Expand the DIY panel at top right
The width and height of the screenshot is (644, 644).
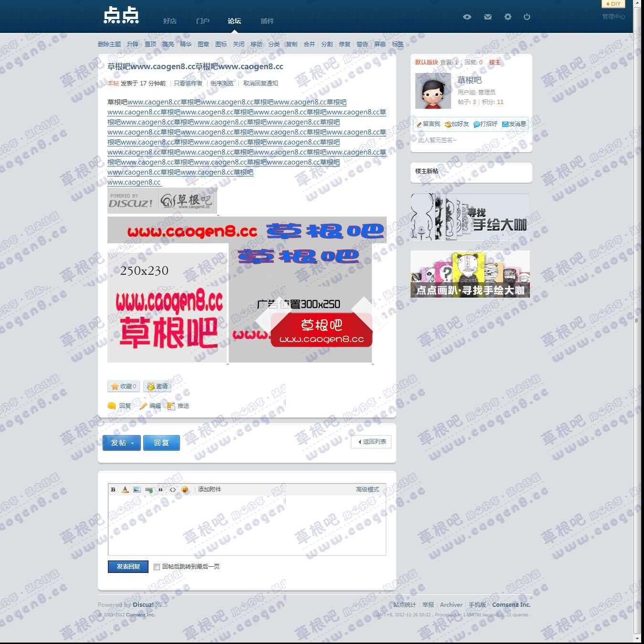[x=613, y=4]
